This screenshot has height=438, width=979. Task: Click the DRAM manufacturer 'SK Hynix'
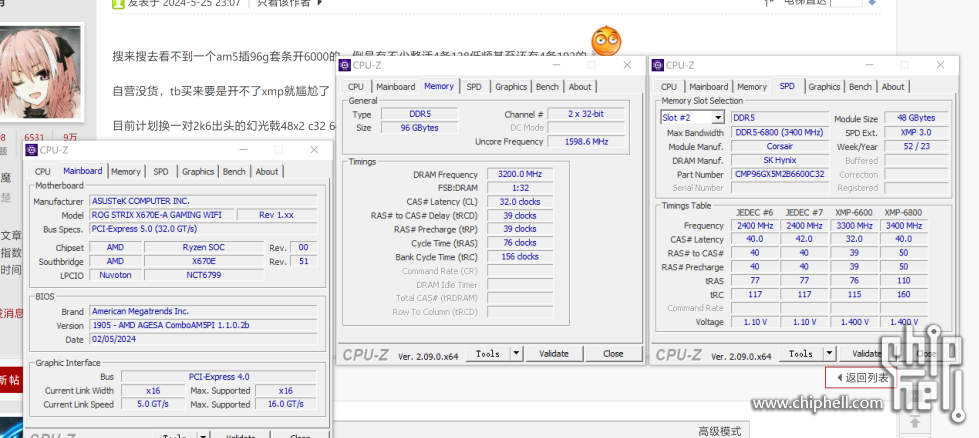(x=780, y=160)
